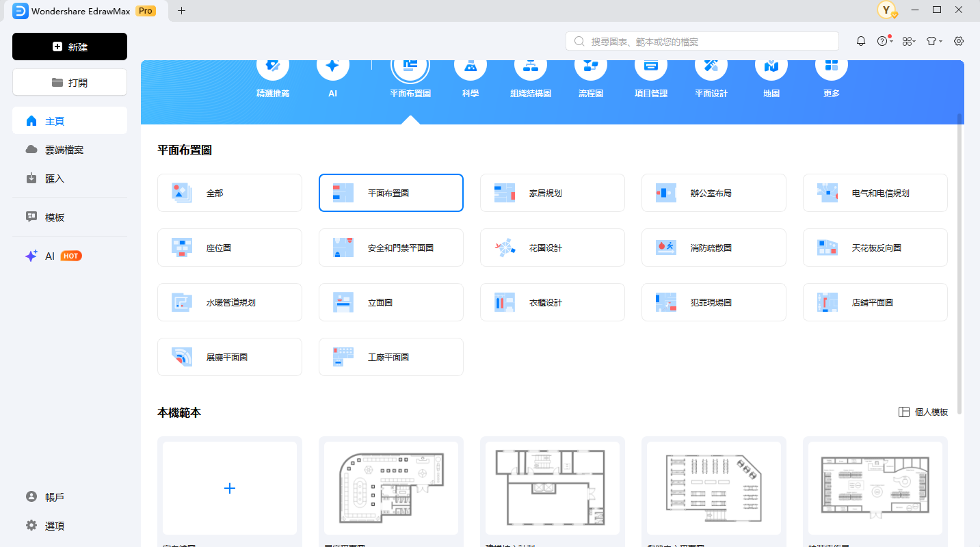
Task: Select the AI category icon in top bar
Action: [332, 75]
